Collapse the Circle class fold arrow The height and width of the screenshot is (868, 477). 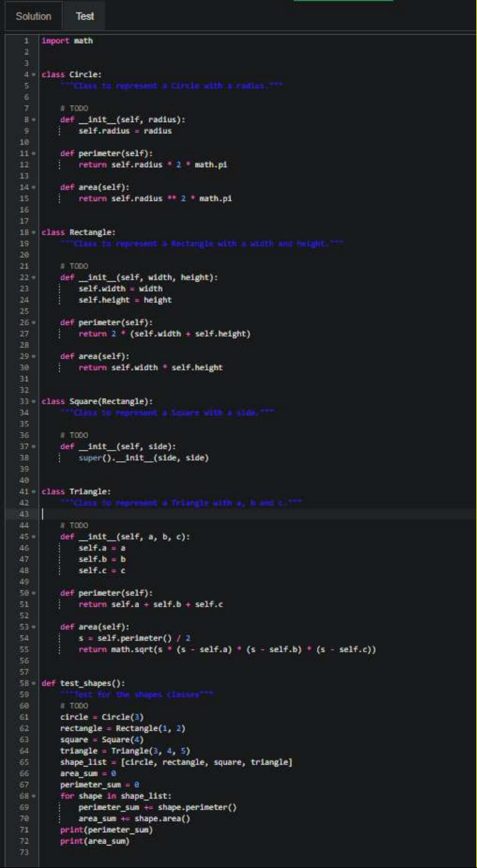(33, 75)
